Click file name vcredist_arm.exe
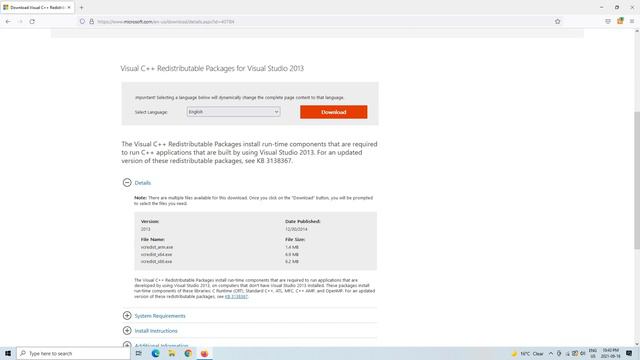The height and width of the screenshot is (360, 640). click(x=157, y=247)
